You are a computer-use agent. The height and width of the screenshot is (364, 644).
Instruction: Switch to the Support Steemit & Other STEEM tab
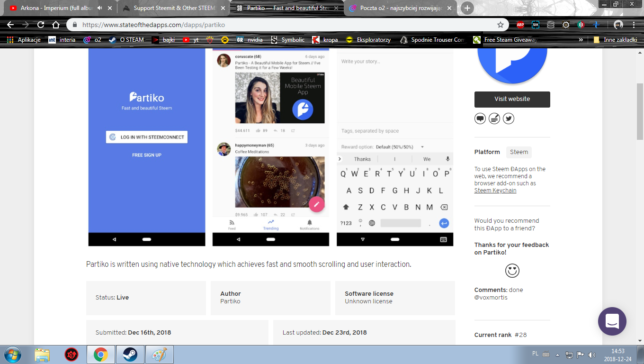pos(173,8)
